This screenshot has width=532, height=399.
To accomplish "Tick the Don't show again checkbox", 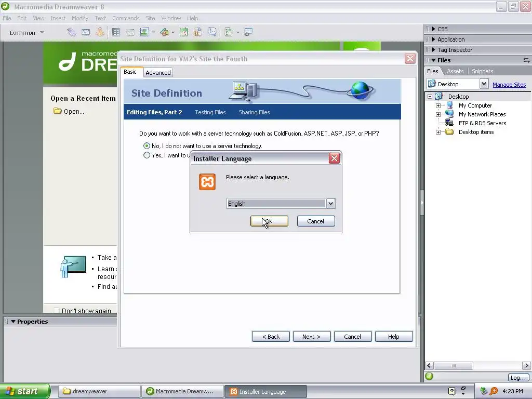I will point(56,311).
